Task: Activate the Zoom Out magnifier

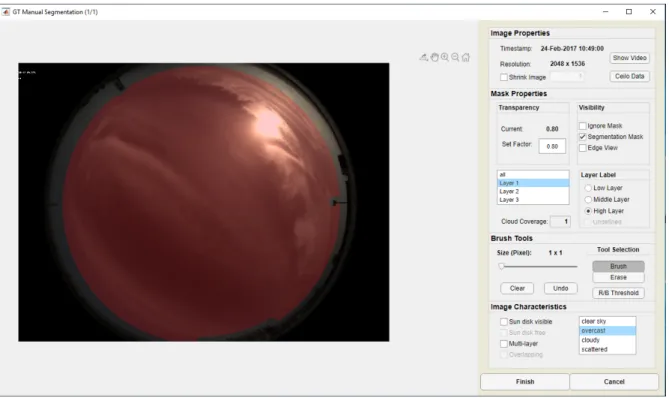Action: [x=455, y=57]
